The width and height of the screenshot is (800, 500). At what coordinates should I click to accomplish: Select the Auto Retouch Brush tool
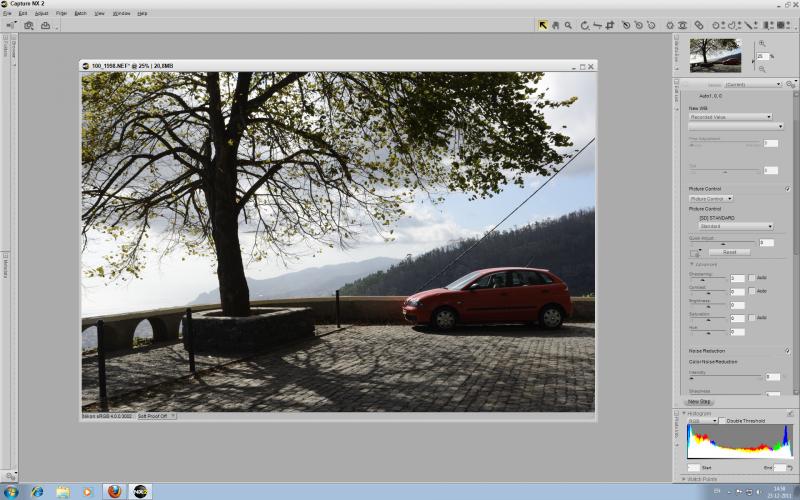(x=699, y=25)
